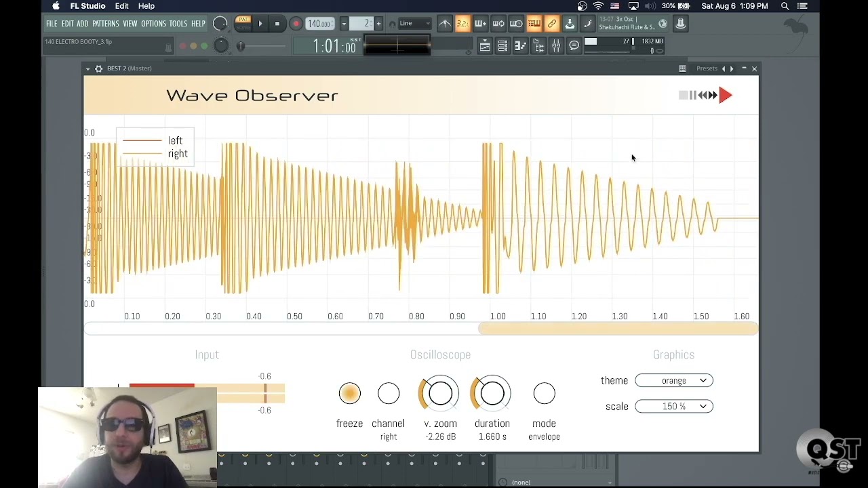Toggle the freeze button in Oscilloscope section
The height and width of the screenshot is (488, 868).
[x=350, y=393]
